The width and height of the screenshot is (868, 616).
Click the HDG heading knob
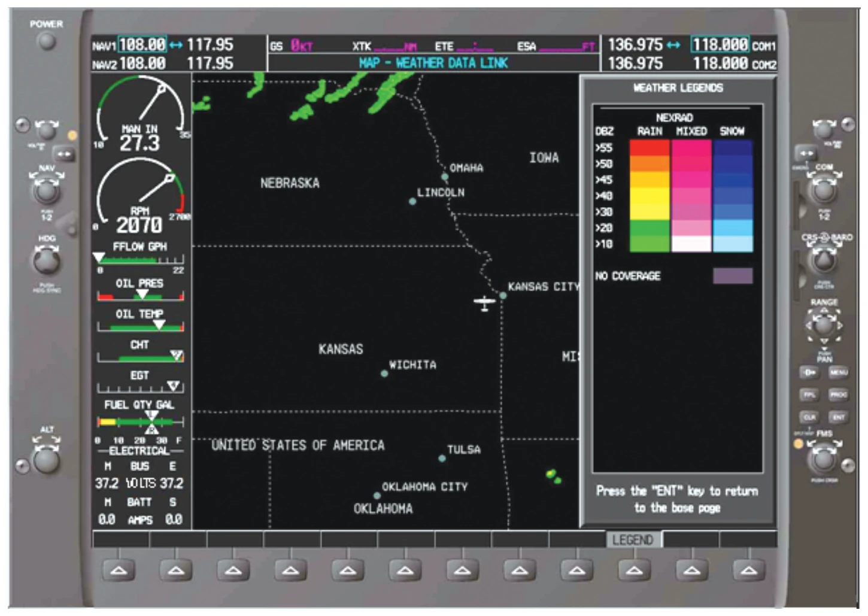pos(46,261)
